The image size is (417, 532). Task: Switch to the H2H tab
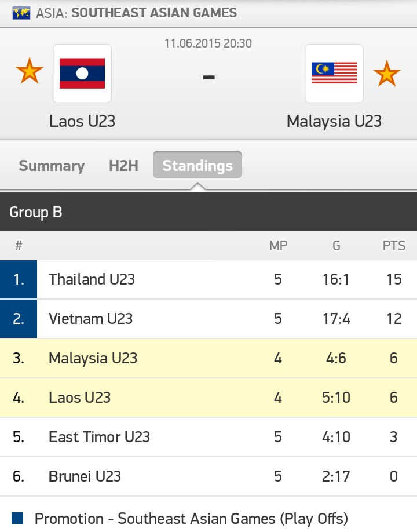tap(123, 166)
